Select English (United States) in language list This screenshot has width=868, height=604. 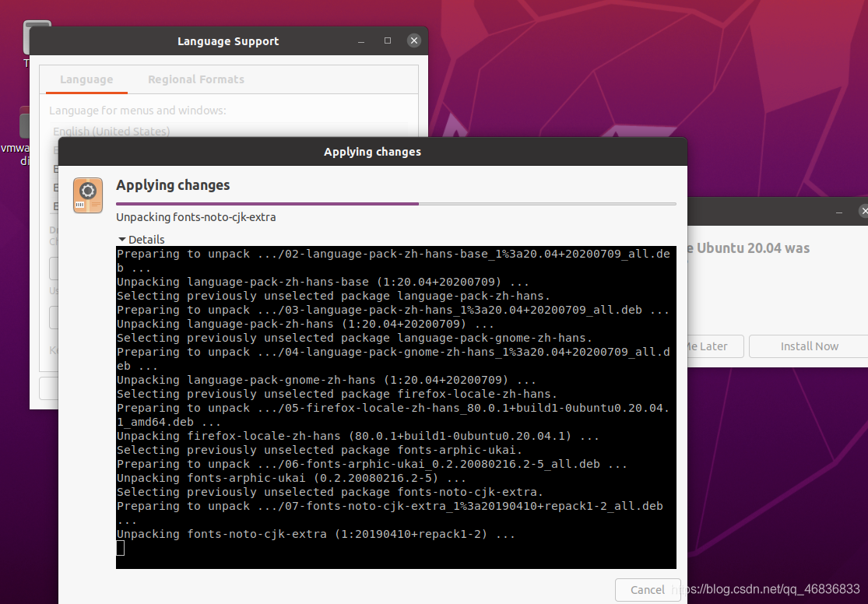click(x=111, y=132)
